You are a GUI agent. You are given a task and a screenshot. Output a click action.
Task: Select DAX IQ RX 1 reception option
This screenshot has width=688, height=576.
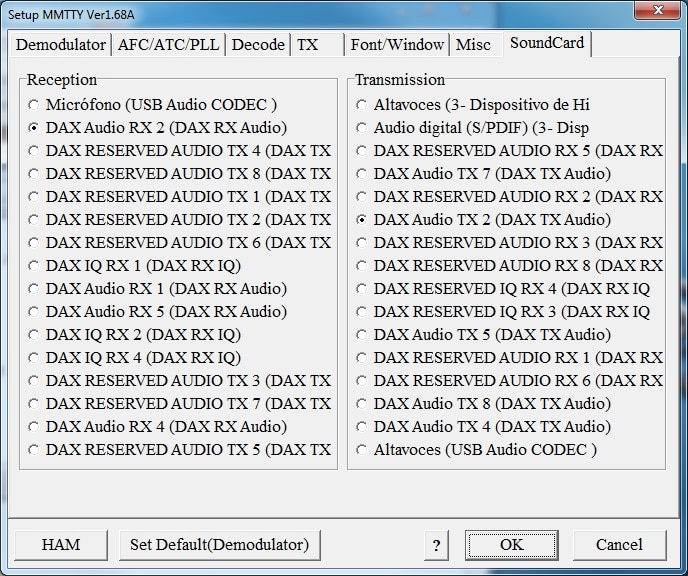pos(135,266)
